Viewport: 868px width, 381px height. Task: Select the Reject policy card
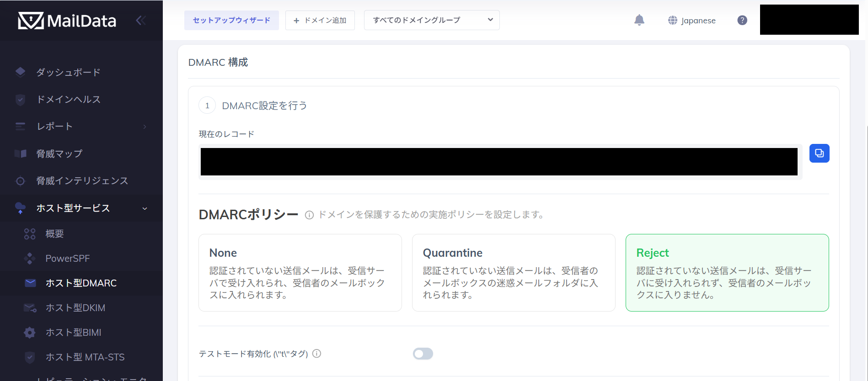pos(727,273)
